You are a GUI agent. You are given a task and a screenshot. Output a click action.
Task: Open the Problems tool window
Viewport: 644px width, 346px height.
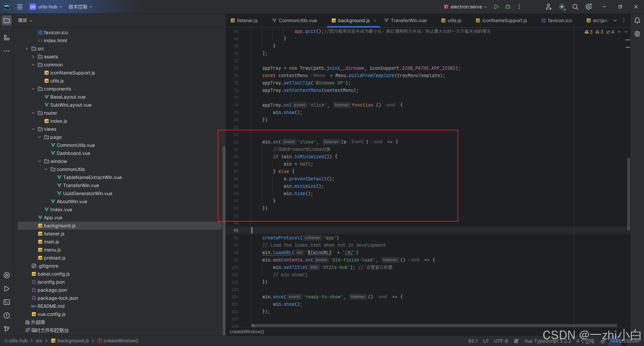pyautogui.click(x=7, y=315)
